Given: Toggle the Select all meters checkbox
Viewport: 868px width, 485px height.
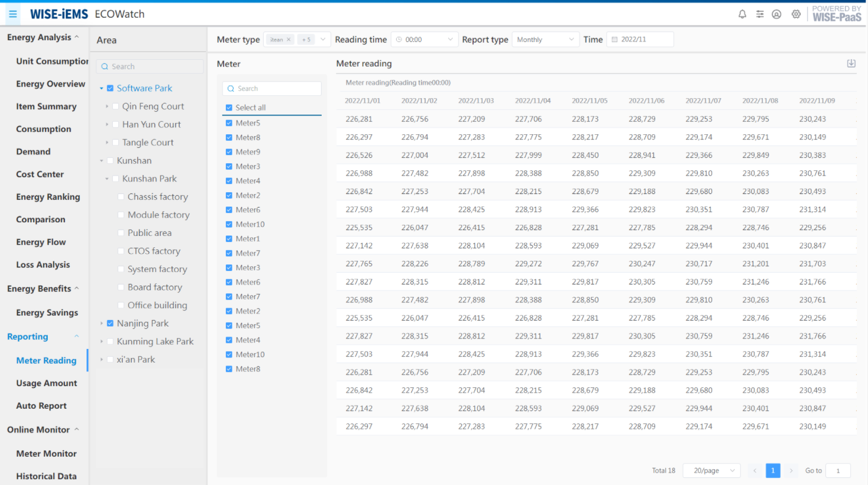Looking at the screenshot, I should [229, 108].
